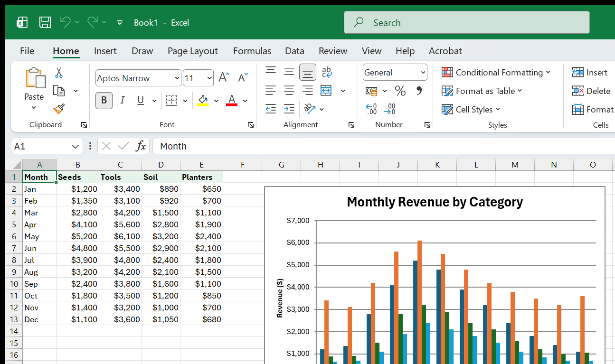Image resolution: width=615 pixels, height=364 pixels.
Task: Click Wrap Text icon
Action: (327, 72)
